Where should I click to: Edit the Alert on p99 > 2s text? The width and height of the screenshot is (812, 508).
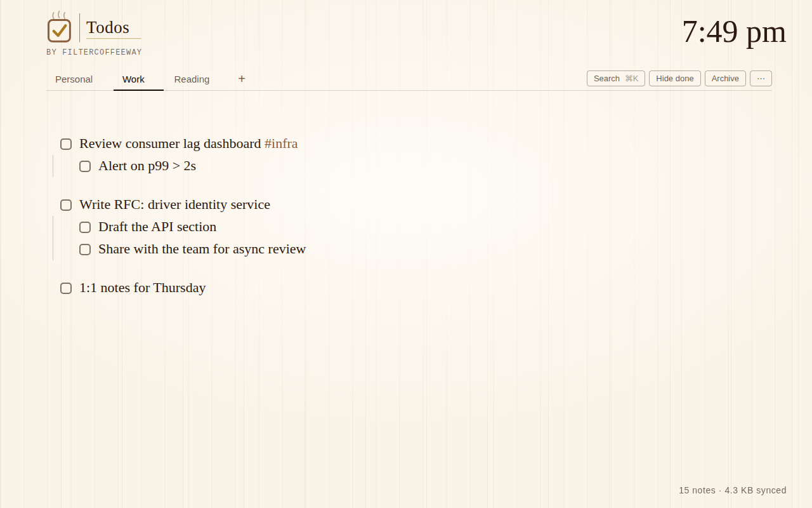pyautogui.click(x=147, y=166)
